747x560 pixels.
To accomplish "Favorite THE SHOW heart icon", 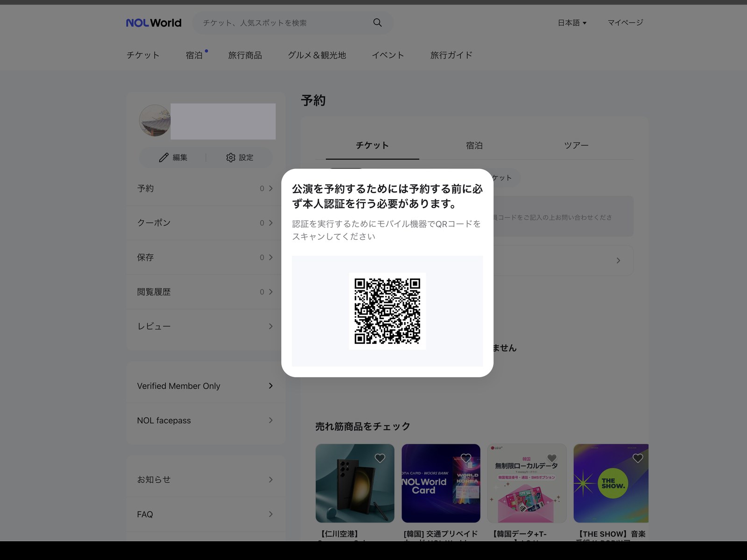I will [638, 458].
